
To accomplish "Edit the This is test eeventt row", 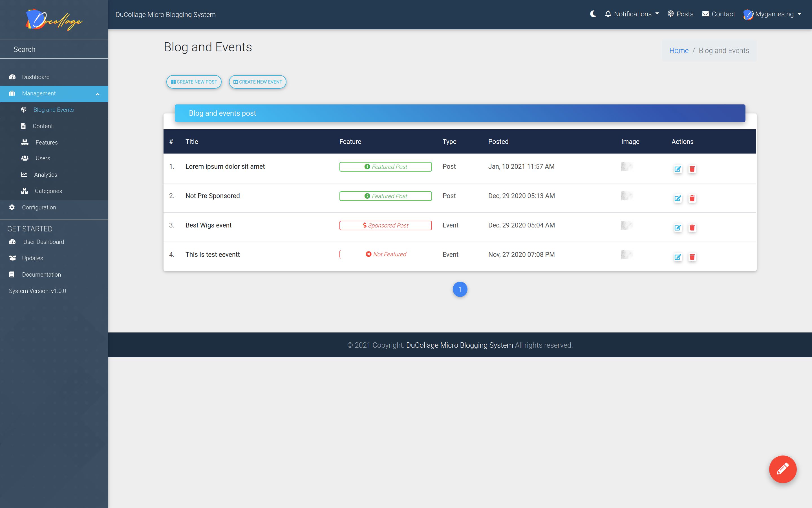I will pos(678,257).
